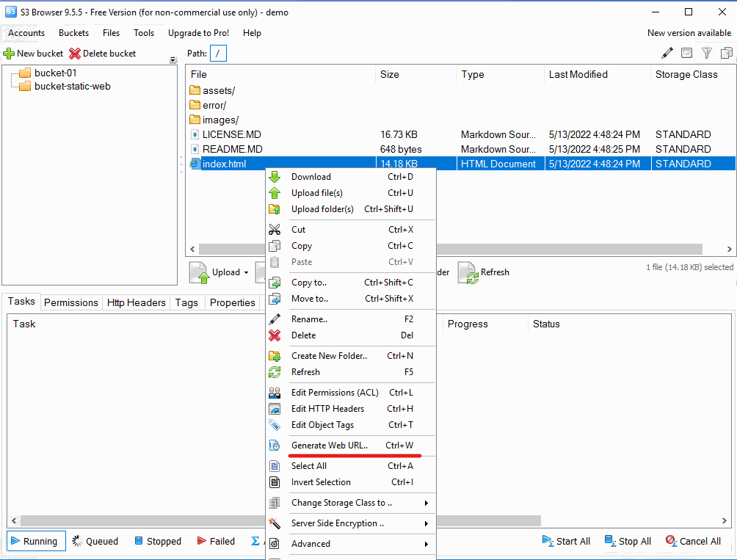Screen dimensions: 737x560
Task: Click the New bucket button
Action: [x=33, y=54]
